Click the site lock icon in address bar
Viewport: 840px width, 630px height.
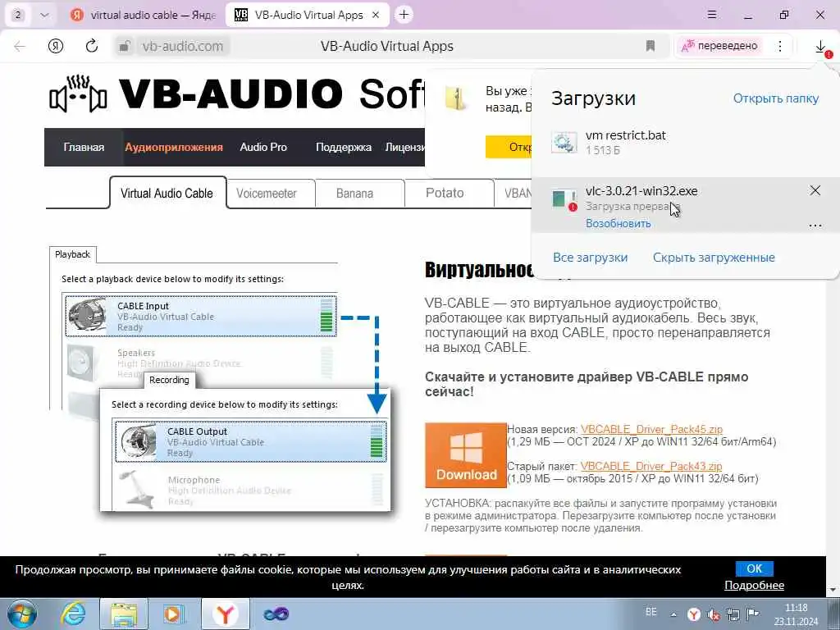click(125, 47)
